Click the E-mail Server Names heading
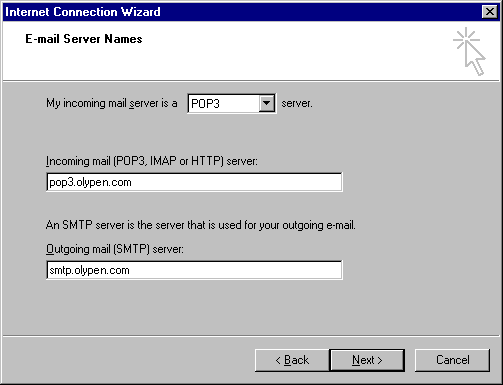 [x=84, y=39]
